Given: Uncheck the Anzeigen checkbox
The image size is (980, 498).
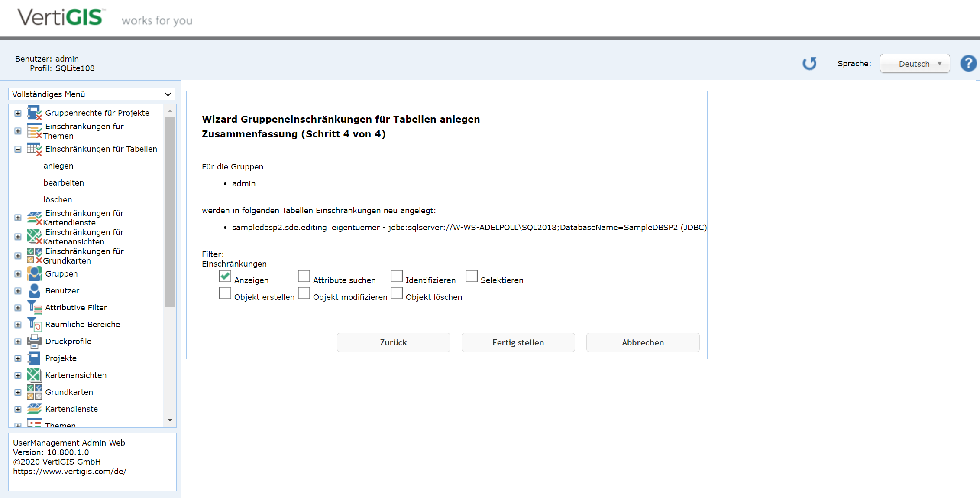Looking at the screenshot, I should (225, 276).
